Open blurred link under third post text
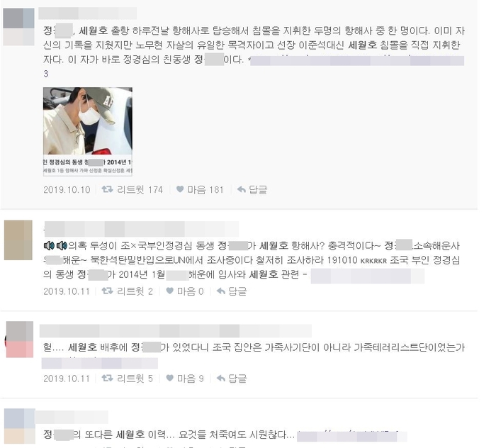The width and height of the screenshot is (496, 448). 100,363
